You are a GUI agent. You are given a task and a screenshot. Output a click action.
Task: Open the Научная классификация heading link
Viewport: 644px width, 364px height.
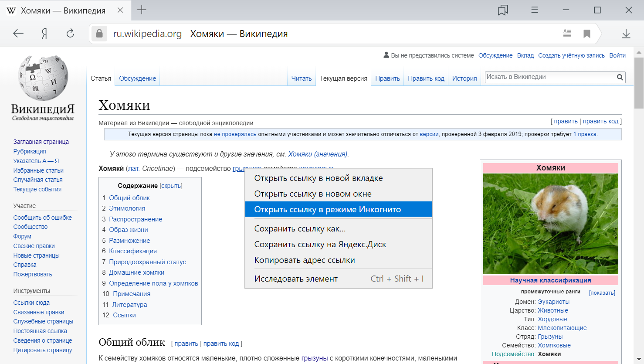551,280
